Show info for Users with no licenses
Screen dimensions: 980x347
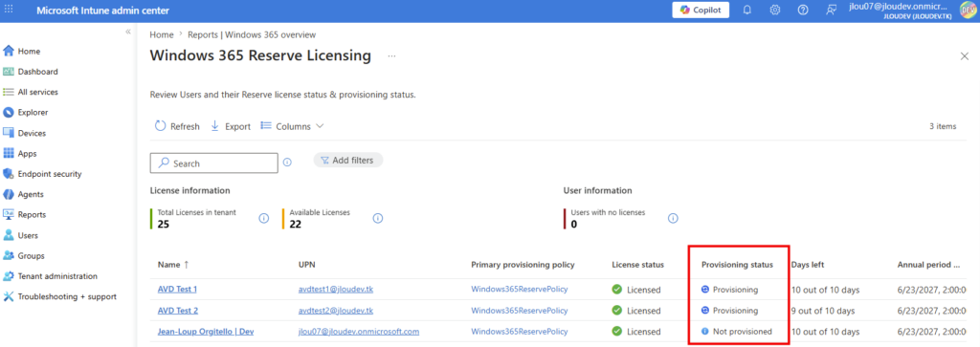point(673,218)
